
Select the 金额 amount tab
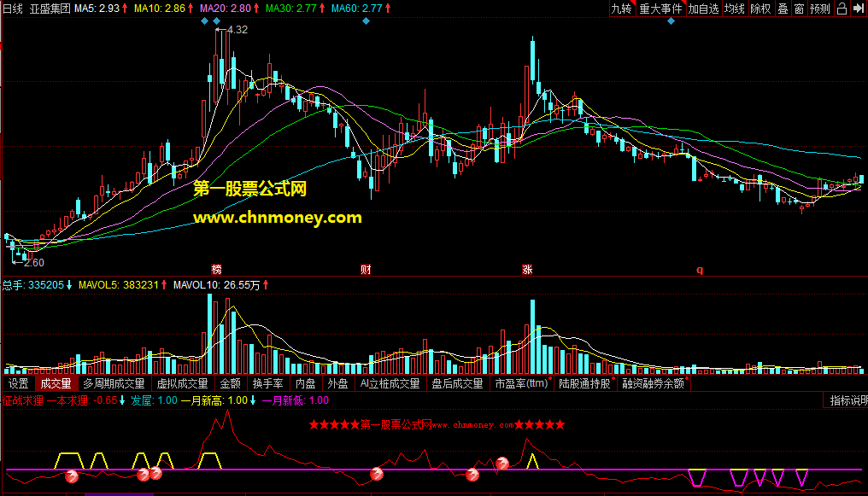pos(231,383)
